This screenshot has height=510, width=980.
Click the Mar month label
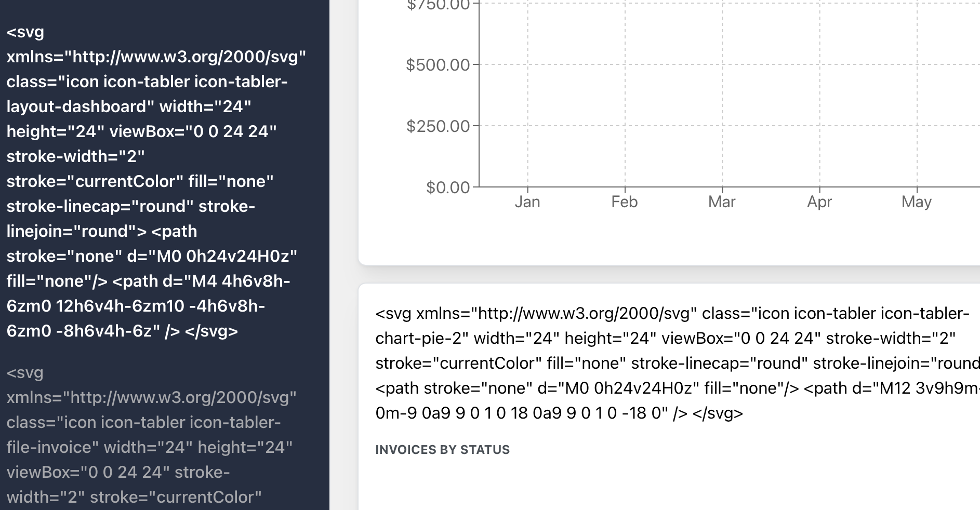(x=723, y=202)
